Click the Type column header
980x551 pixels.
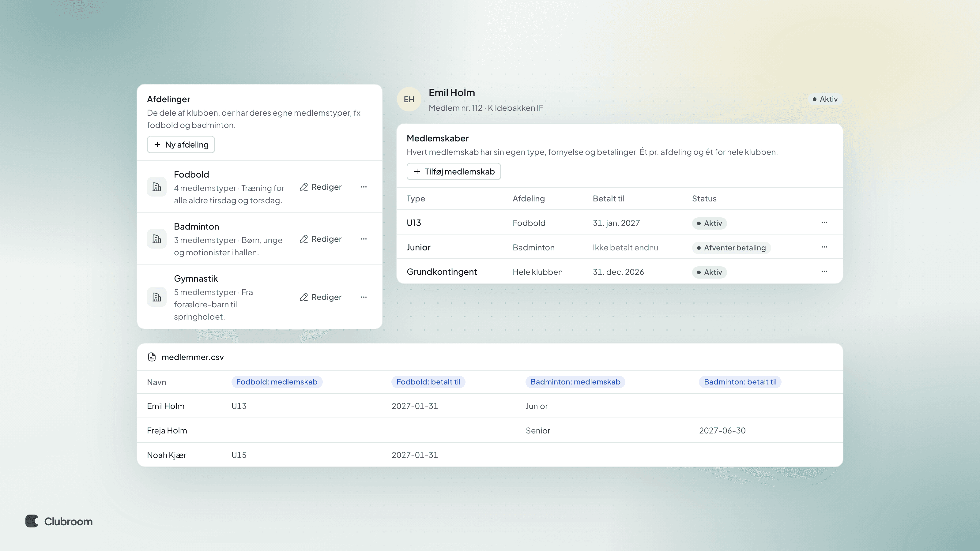click(416, 198)
